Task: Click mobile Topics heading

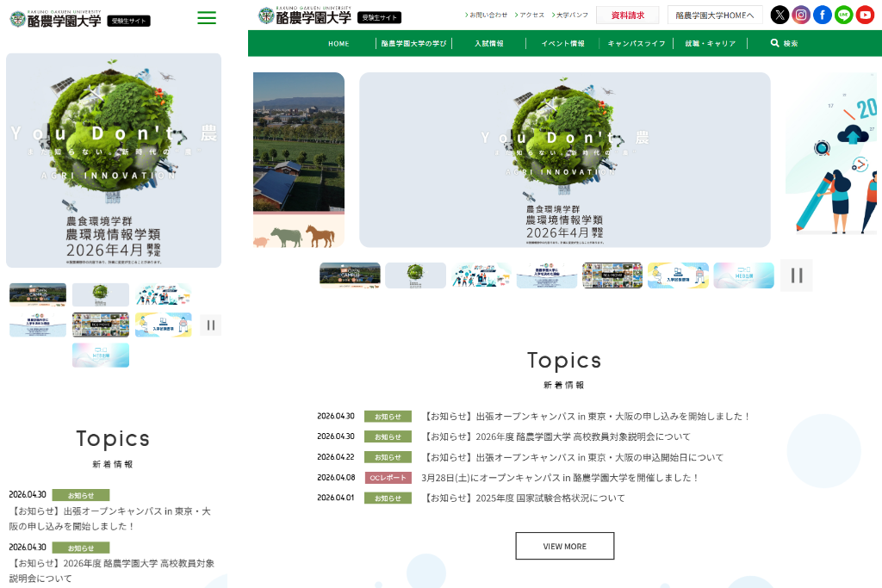Action: [113, 439]
